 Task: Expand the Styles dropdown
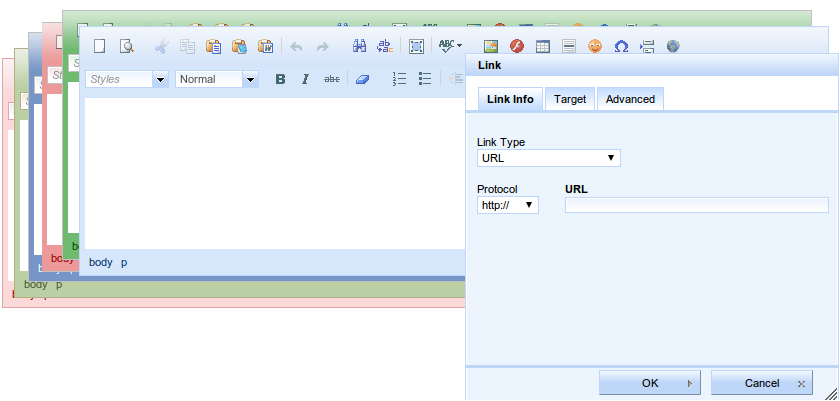[159, 79]
